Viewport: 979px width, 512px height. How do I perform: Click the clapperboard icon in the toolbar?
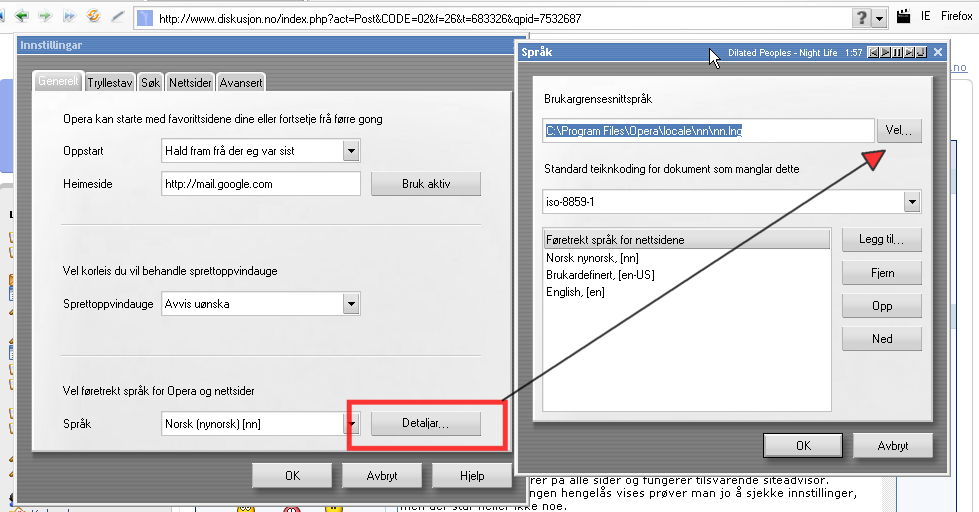click(903, 17)
